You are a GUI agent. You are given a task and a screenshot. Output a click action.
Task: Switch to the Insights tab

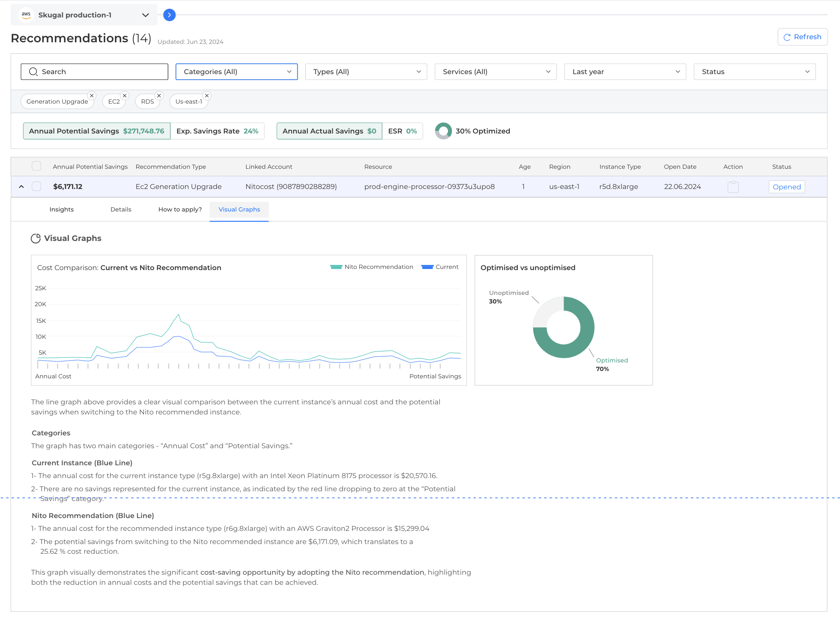(61, 210)
